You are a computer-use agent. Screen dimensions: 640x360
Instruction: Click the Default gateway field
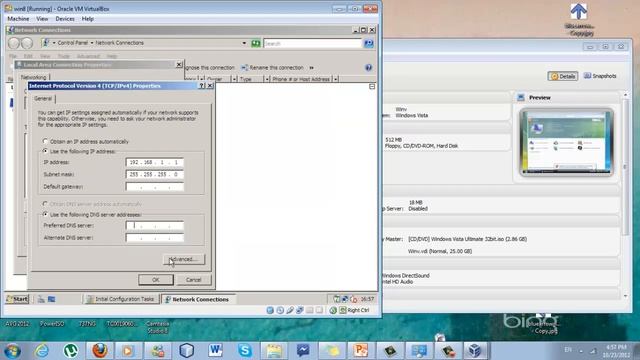(155, 187)
